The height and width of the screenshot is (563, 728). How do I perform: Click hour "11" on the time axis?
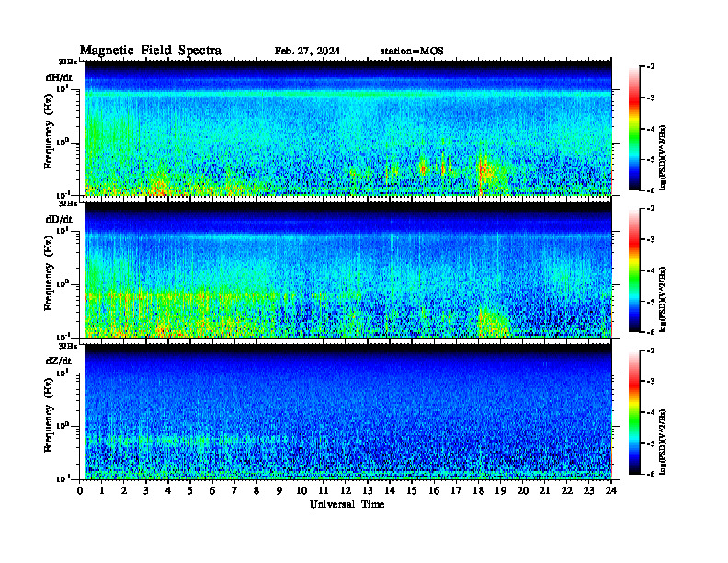pyautogui.click(x=324, y=491)
